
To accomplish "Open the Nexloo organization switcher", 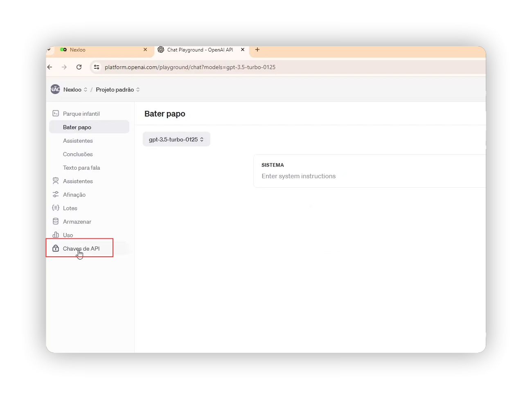I will click(75, 90).
